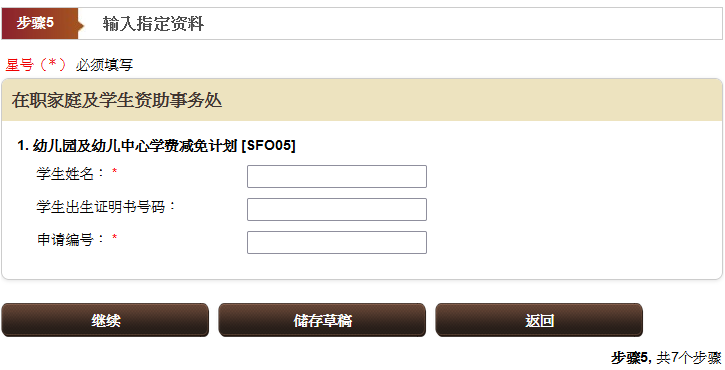Select the 在职家庭及学生资助事务处 section header
Image resolution: width=725 pixels, height=370 pixels.
[117, 100]
